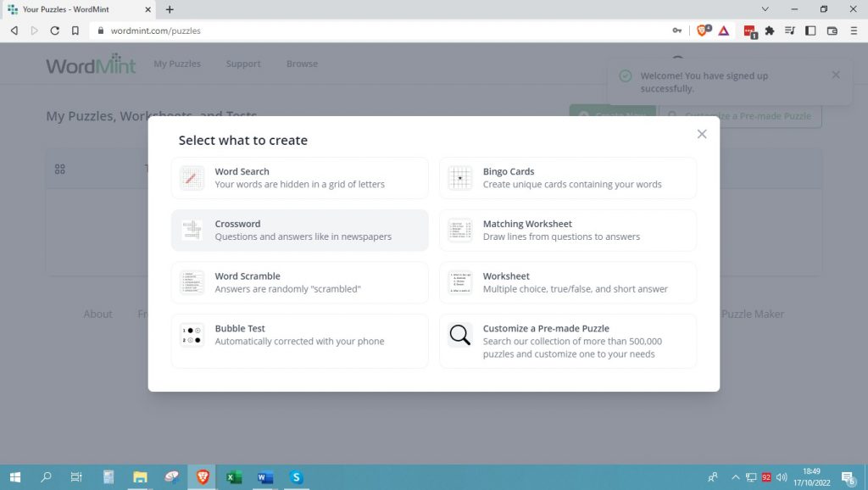Close the Select what to create dialog
Image resolution: width=868 pixels, height=490 pixels.
point(702,134)
